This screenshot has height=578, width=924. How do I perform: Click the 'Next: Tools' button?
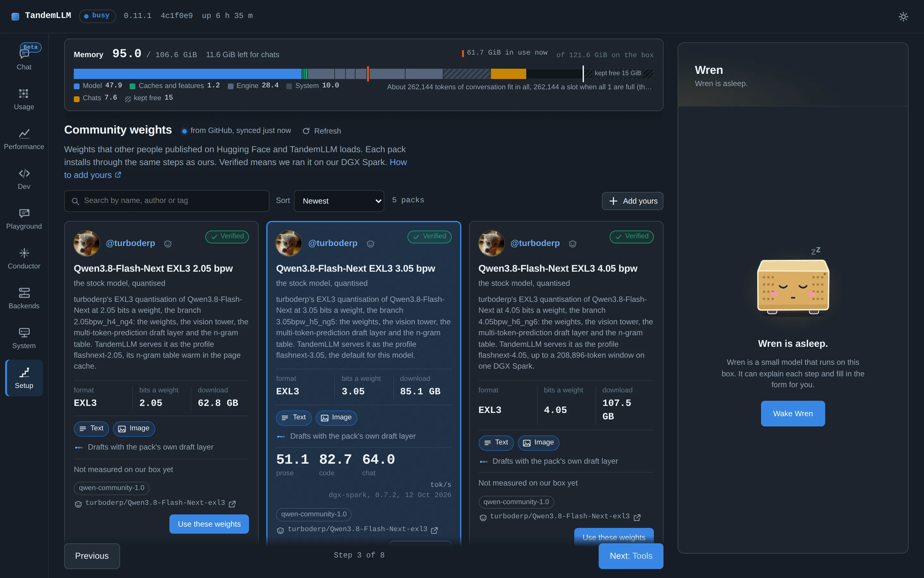point(631,556)
